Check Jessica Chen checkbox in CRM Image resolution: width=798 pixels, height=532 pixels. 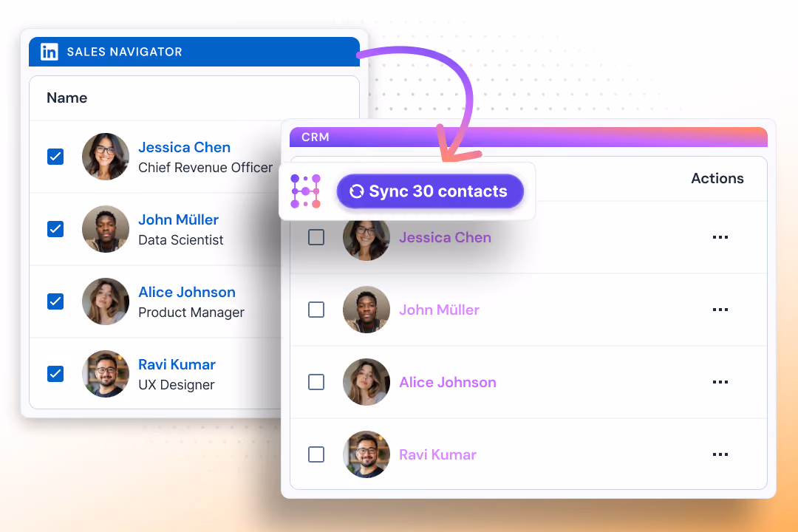click(x=316, y=237)
